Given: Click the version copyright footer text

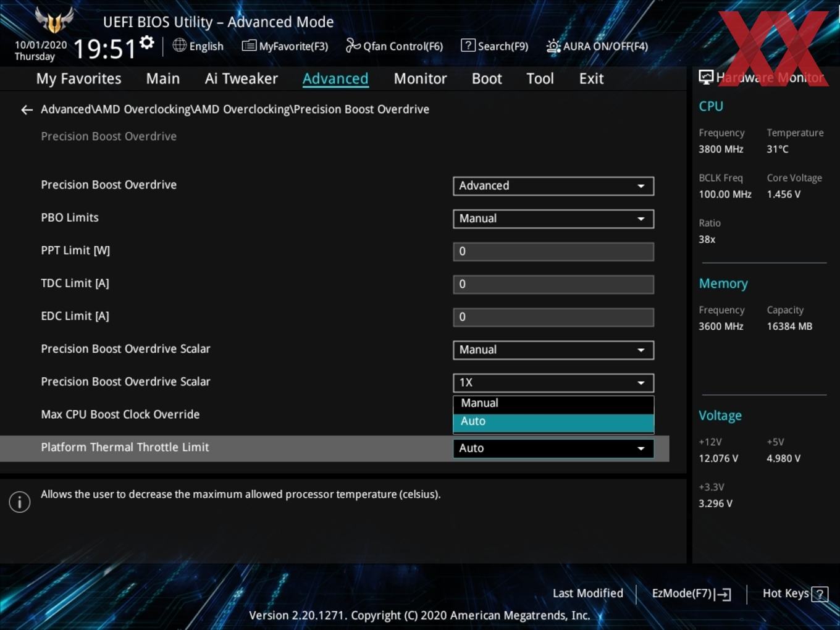Looking at the screenshot, I should click(x=419, y=615).
